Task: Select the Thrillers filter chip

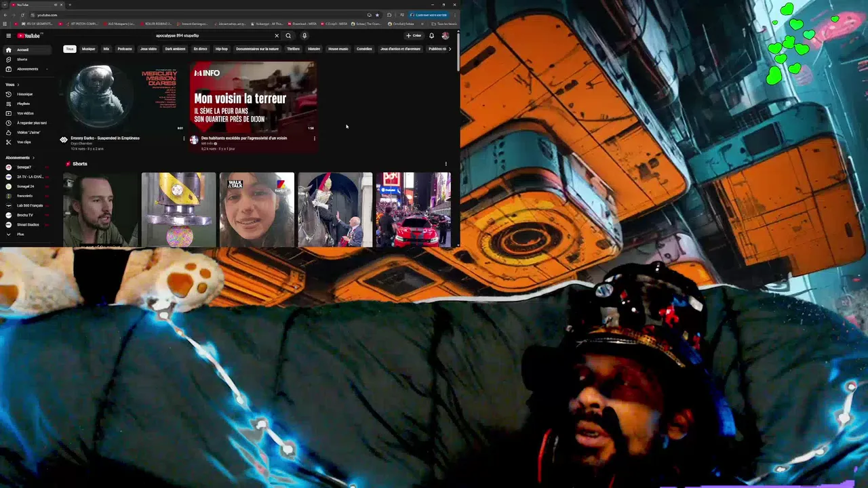Action: pos(293,49)
